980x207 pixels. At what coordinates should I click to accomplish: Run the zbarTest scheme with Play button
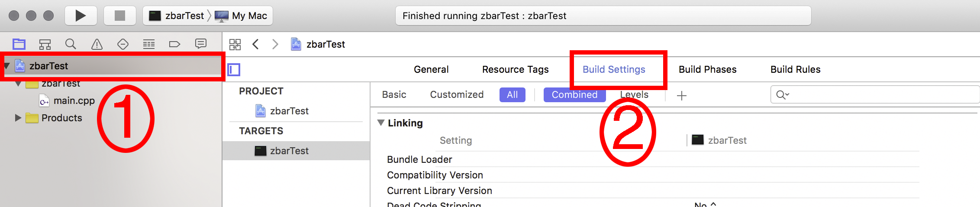(80, 16)
